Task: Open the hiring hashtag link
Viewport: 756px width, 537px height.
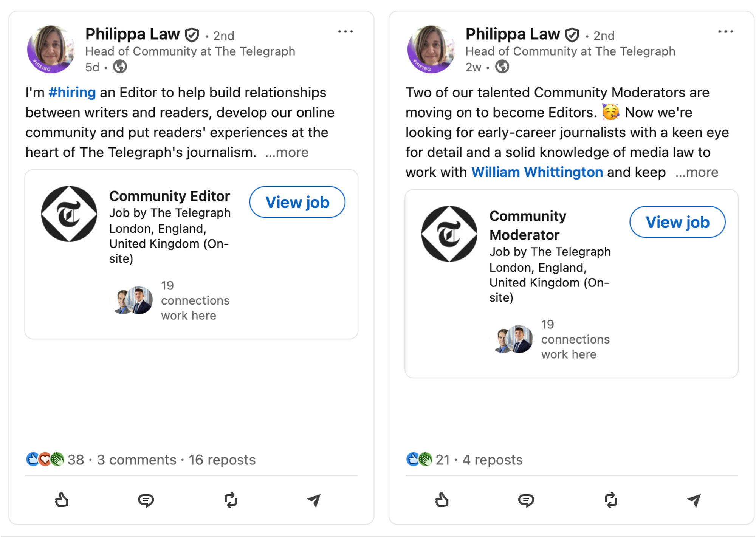Action: pyautogui.click(x=72, y=92)
